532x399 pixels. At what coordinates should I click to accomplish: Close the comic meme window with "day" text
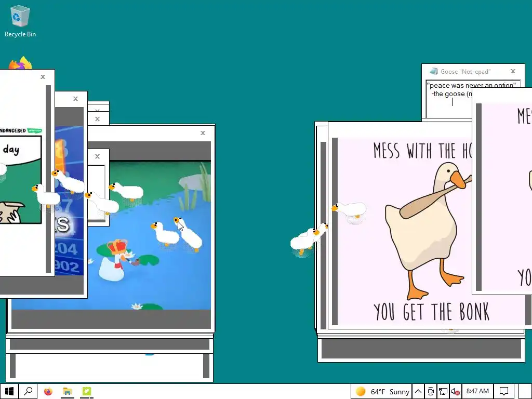pos(43,77)
